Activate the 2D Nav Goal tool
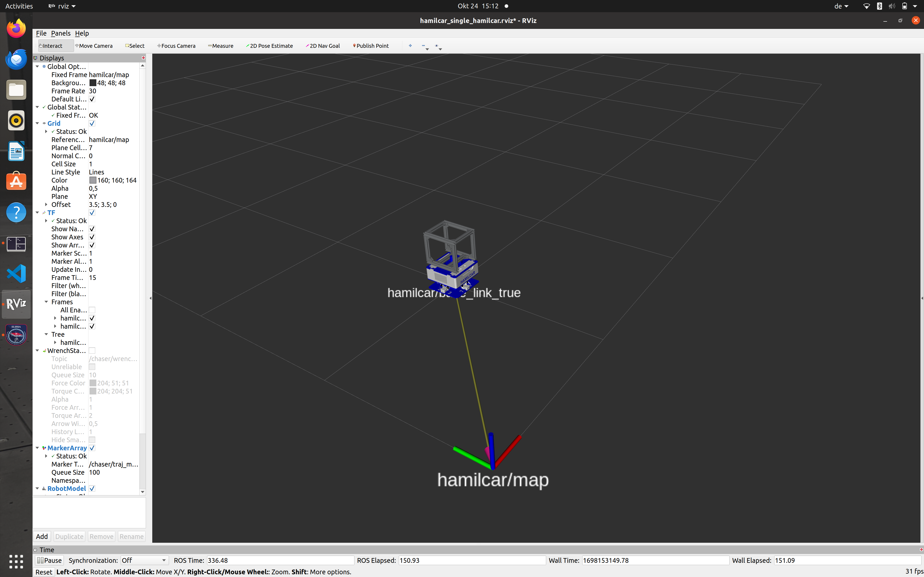Image resolution: width=924 pixels, height=577 pixels. click(323, 46)
